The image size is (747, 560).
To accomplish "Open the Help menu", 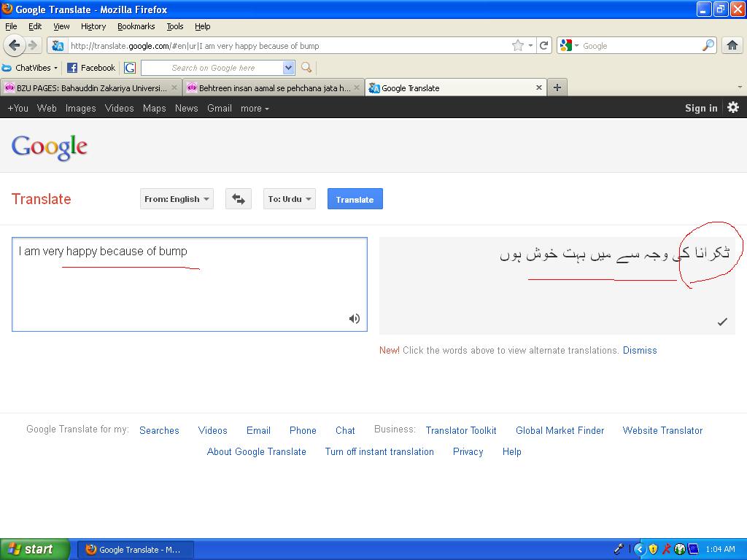I will pyautogui.click(x=203, y=26).
